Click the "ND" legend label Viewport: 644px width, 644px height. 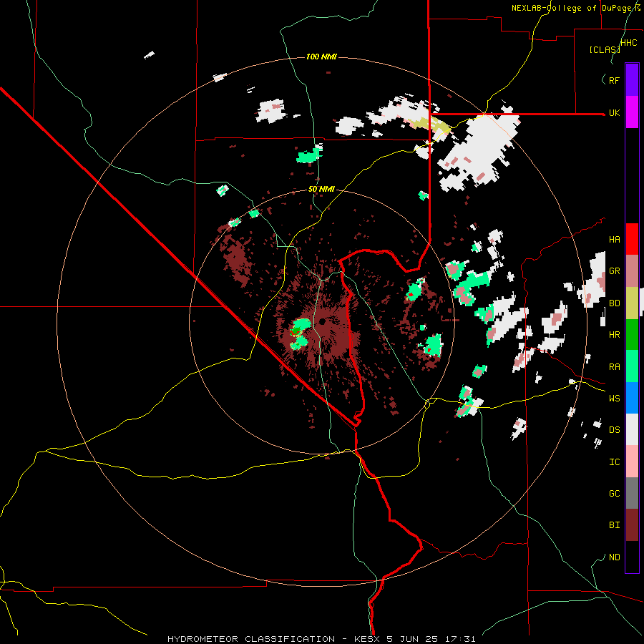[x=614, y=557]
